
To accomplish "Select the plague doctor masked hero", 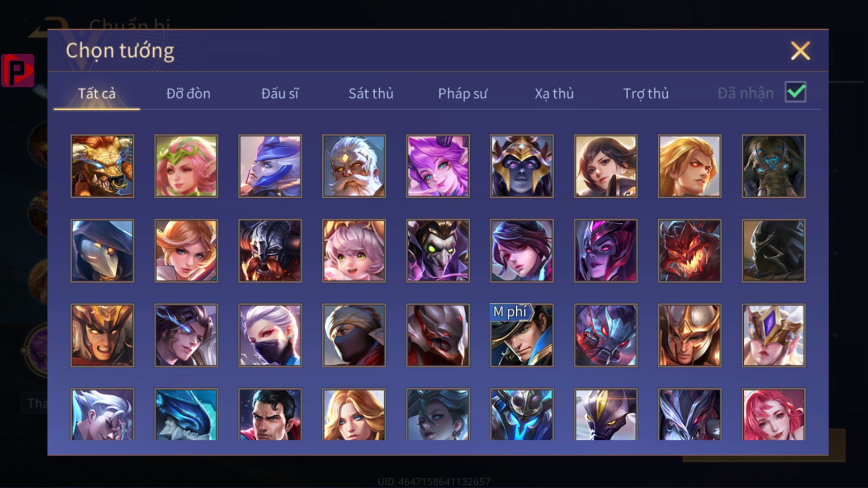I will [x=102, y=251].
